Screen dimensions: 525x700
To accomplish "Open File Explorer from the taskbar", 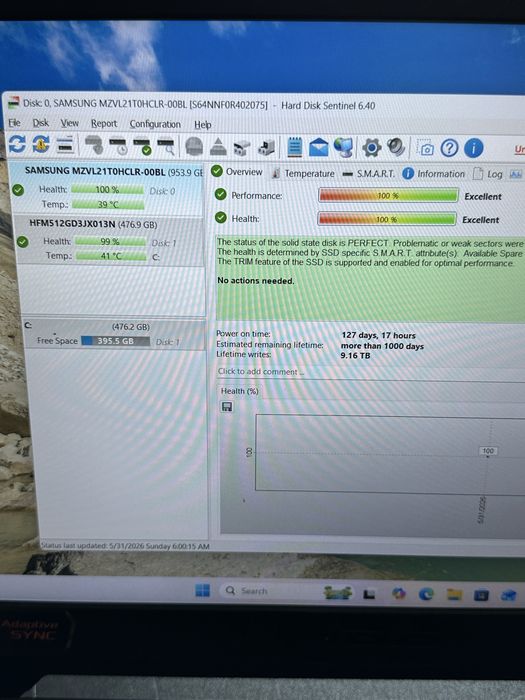I will (x=454, y=594).
